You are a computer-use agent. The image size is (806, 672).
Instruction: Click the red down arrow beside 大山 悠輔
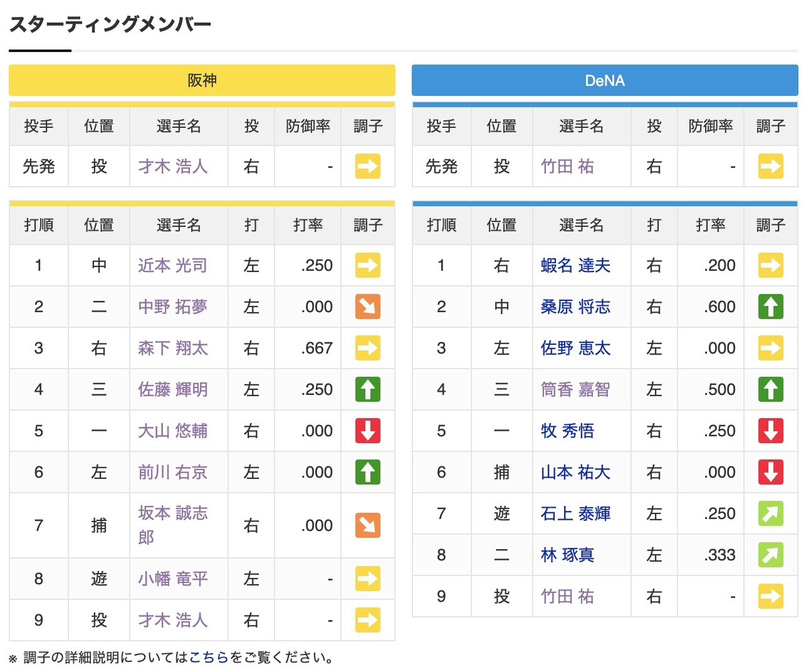pyautogui.click(x=368, y=431)
